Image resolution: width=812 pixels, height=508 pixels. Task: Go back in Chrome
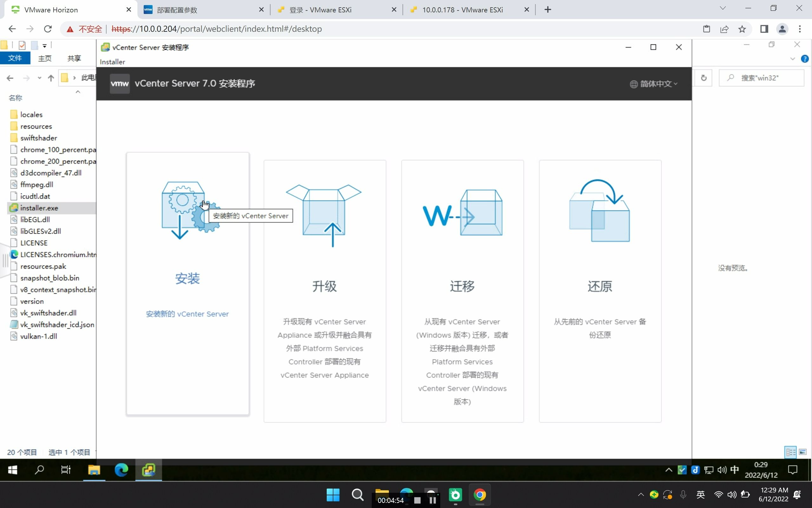[12, 29]
